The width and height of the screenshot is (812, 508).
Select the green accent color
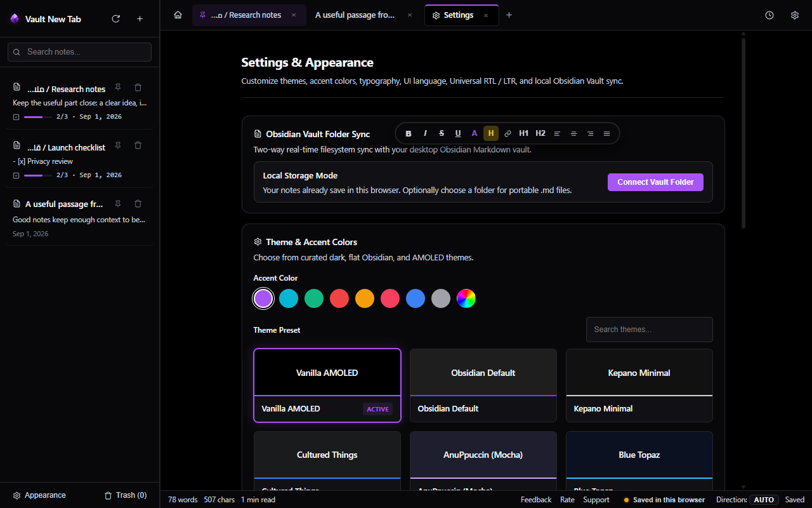click(314, 298)
